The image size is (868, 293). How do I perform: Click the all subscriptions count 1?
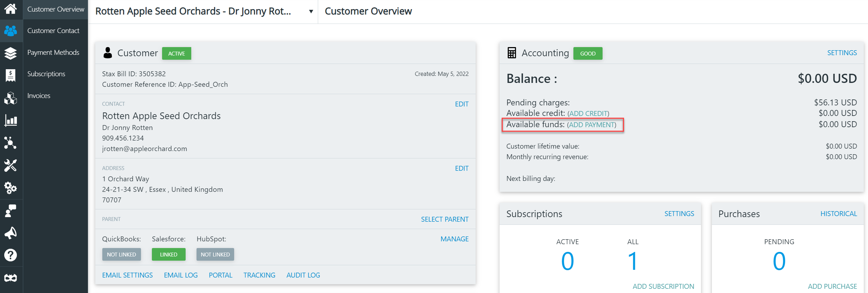[x=633, y=261]
